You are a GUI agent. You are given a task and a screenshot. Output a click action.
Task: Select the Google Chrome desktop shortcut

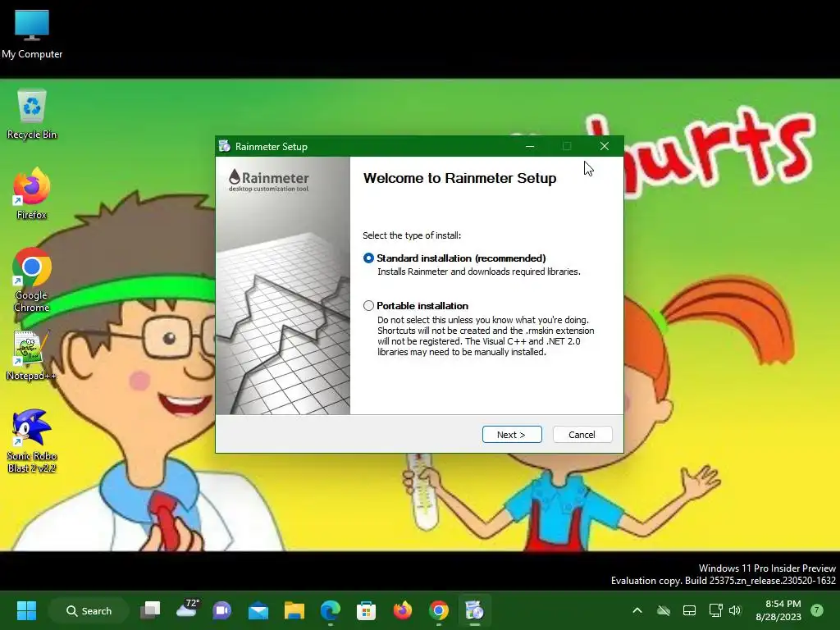pos(32,281)
